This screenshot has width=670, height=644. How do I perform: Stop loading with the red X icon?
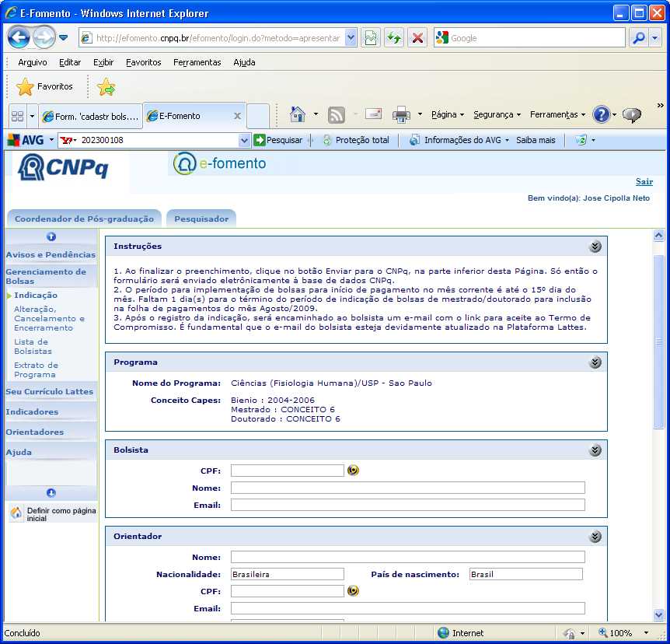417,38
